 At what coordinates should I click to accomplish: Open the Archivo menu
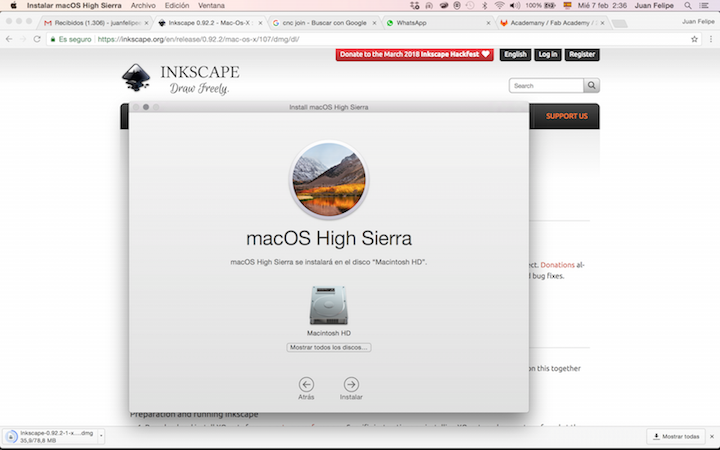point(143,6)
